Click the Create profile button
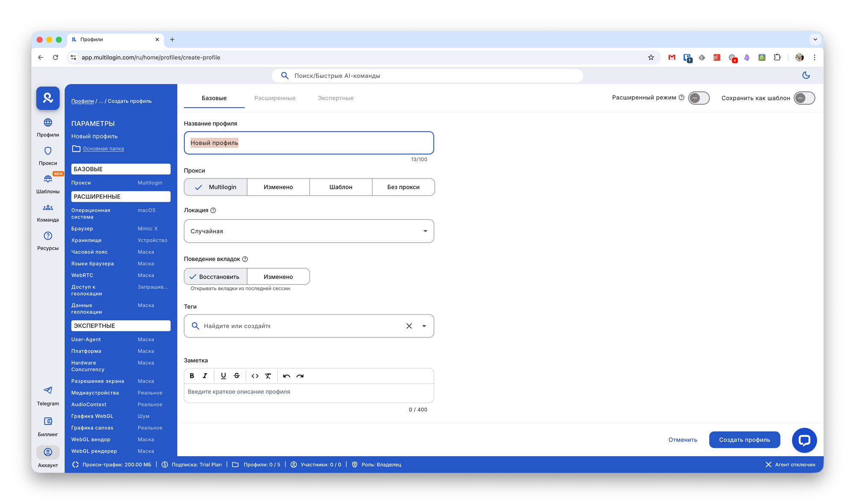 click(x=744, y=440)
